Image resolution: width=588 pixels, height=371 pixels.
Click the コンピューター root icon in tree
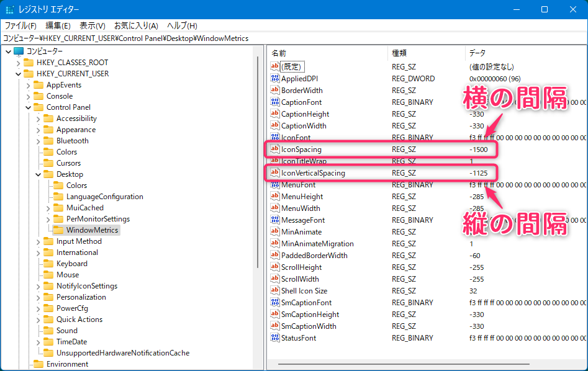click(x=19, y=51)
